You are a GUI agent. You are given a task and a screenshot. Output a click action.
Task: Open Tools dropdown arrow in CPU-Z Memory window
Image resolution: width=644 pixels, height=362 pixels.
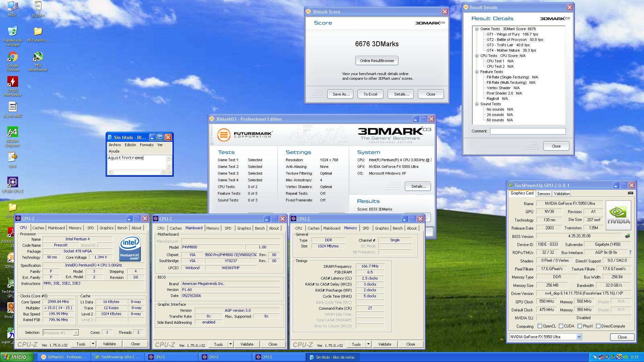(x=368, y=344)
